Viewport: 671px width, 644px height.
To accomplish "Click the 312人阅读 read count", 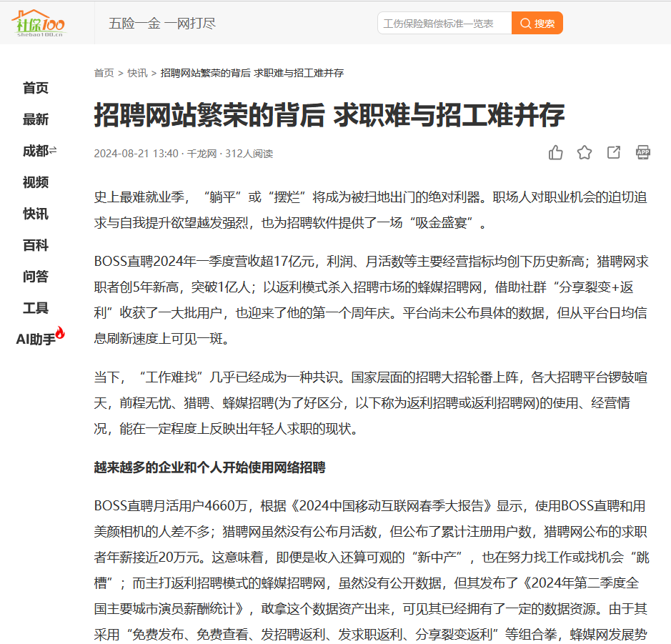I will pos(249,154).
